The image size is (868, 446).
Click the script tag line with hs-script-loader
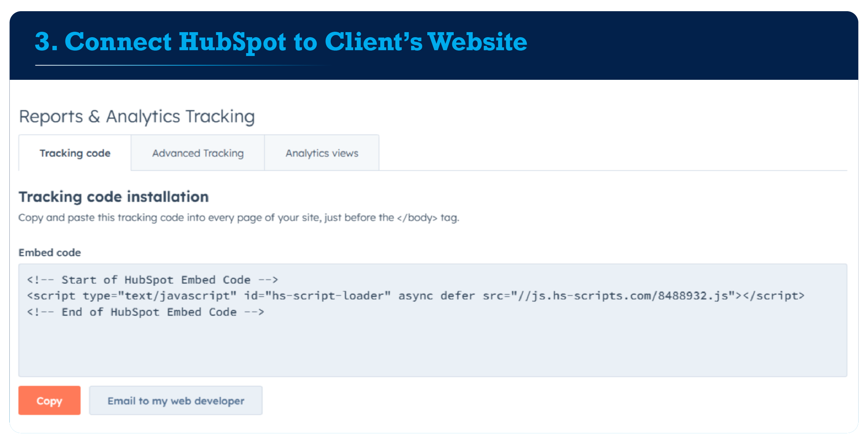(416, 296)
